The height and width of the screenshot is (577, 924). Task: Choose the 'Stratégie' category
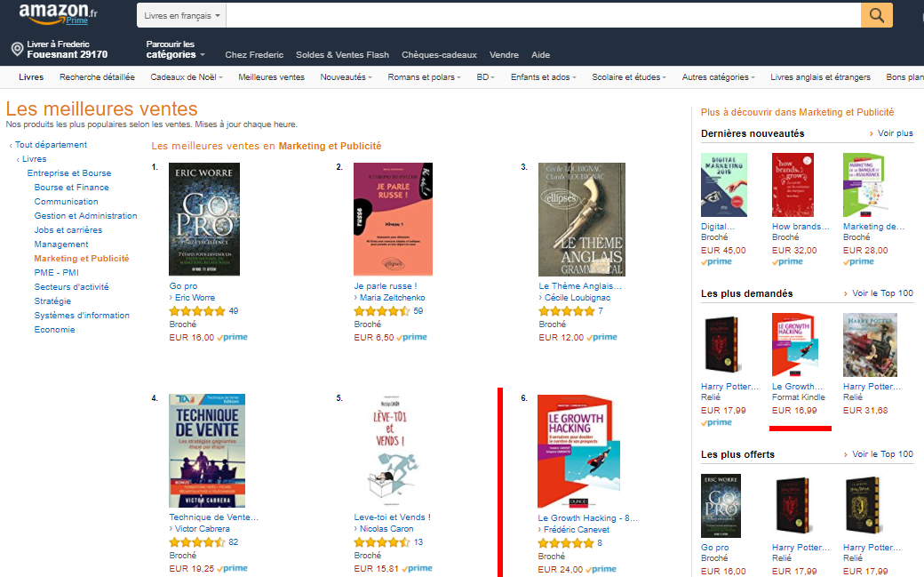point(52,301)
